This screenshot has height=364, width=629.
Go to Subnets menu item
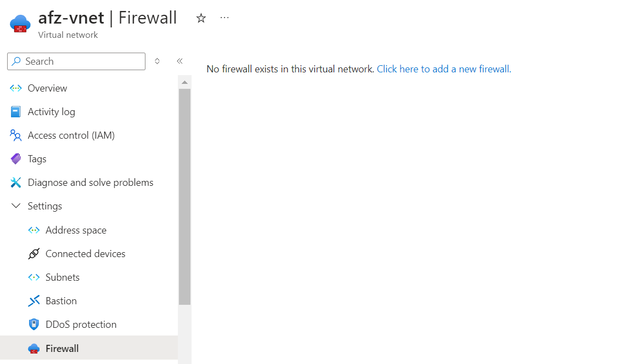point(63,277)
